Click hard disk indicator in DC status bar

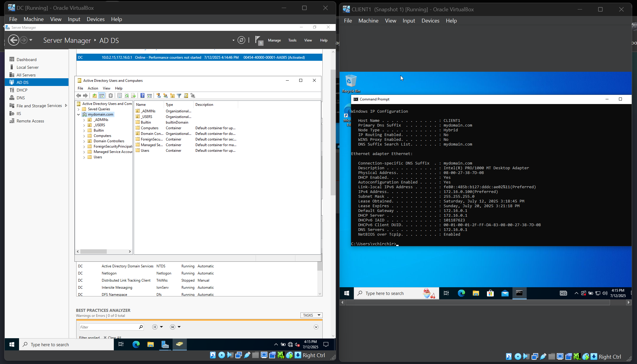click(213, 355)
